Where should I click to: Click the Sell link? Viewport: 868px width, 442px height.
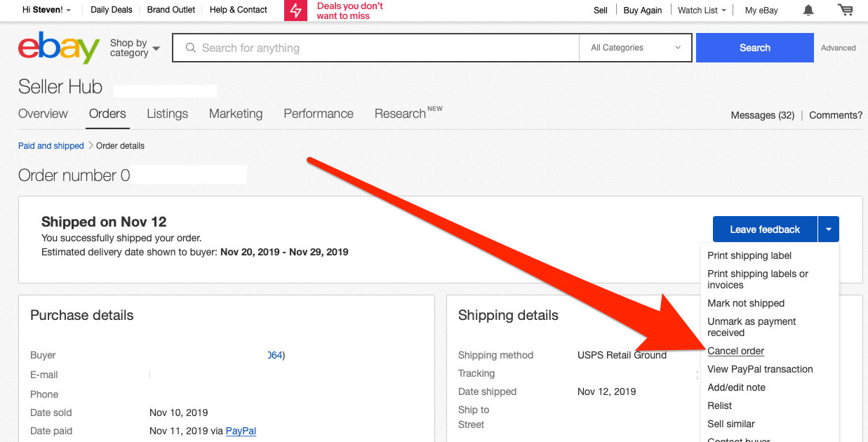pyautogui.click(x=601, y=10)
